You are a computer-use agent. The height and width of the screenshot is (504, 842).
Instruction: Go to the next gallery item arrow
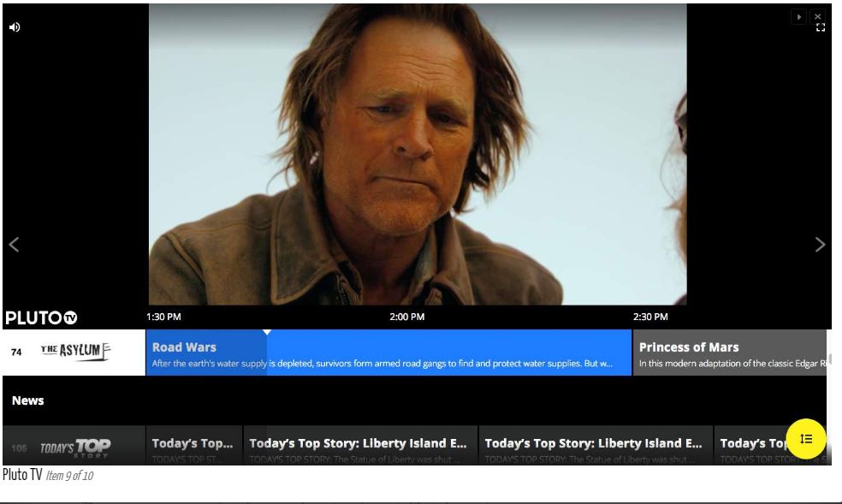pos(820,245)
